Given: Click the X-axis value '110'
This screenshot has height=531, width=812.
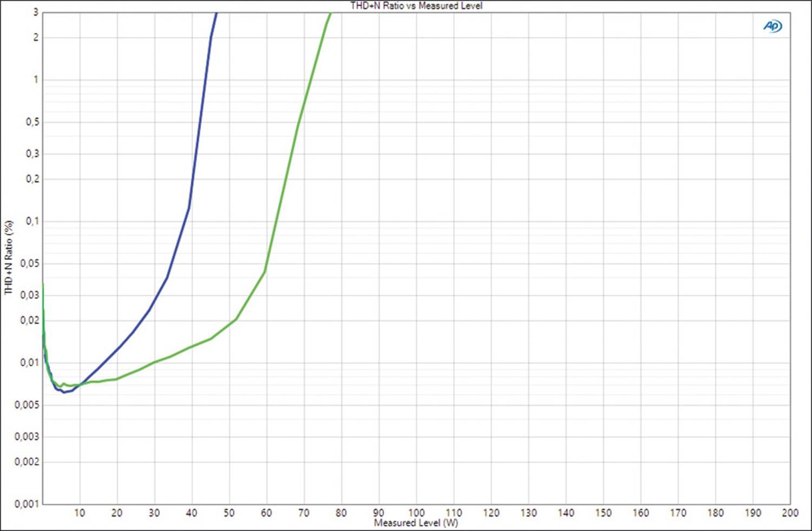Looking at the screenshot, I should [x=454, y=513].
